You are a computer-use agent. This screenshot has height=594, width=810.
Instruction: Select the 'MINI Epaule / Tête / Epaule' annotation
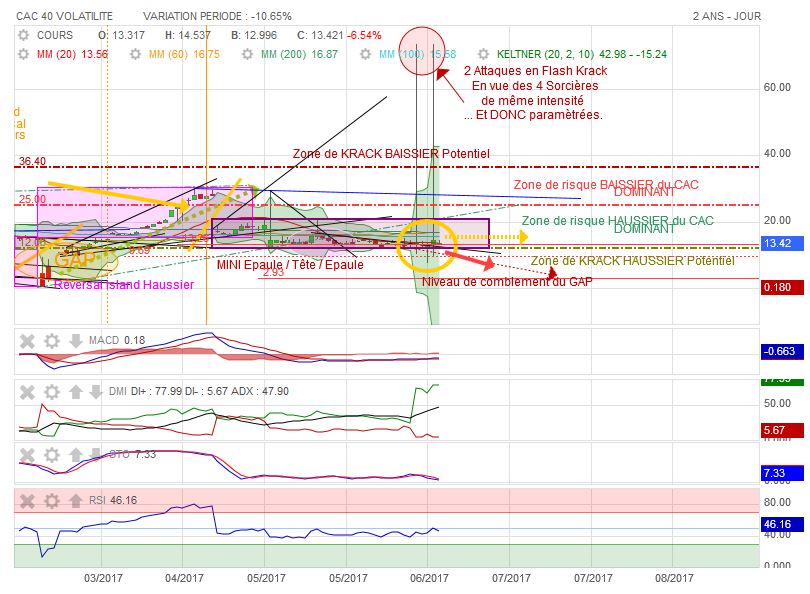[290, 265]
